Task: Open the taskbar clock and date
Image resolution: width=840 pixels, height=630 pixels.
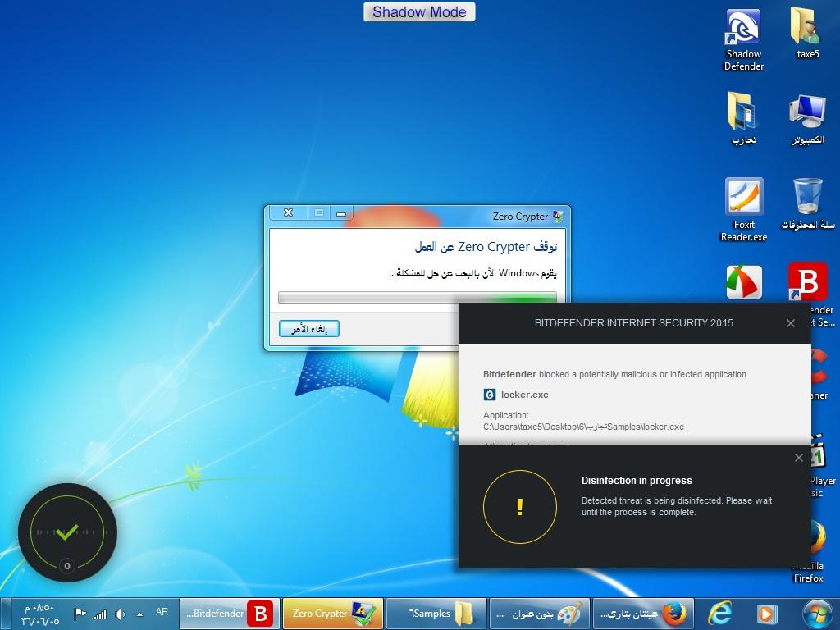Action: click(x=39, y=614)
